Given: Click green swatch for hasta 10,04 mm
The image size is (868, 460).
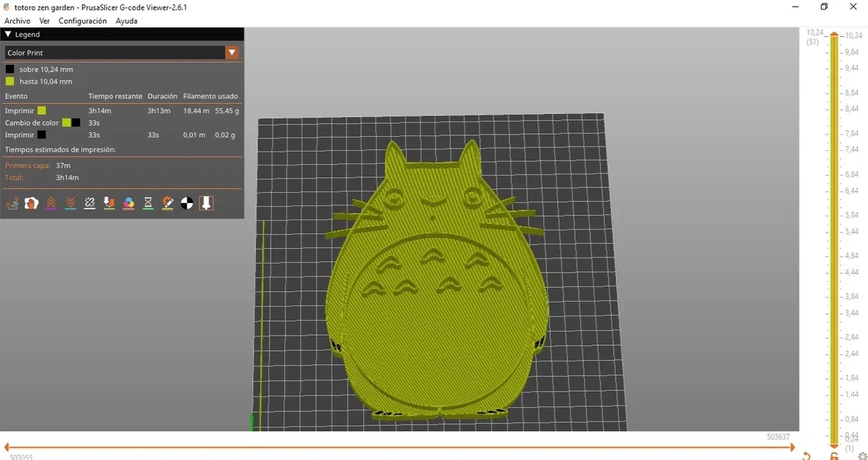Looking at the screenshot, I should point(10,82).
